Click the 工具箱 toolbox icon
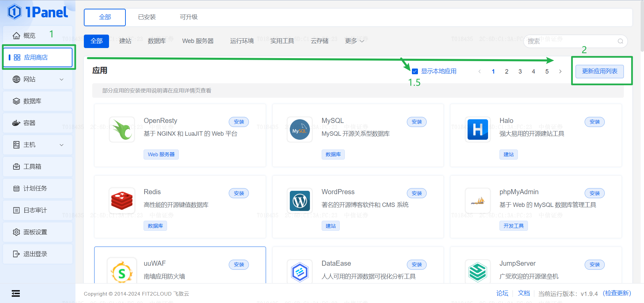Screen dimensions: 644x303 pyautogui.click(x=16, y=167)
